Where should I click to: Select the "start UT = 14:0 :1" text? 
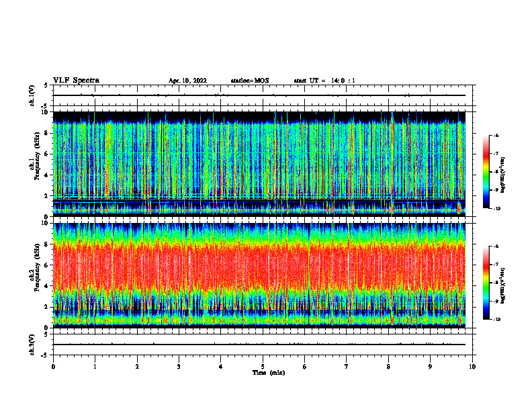324,81
